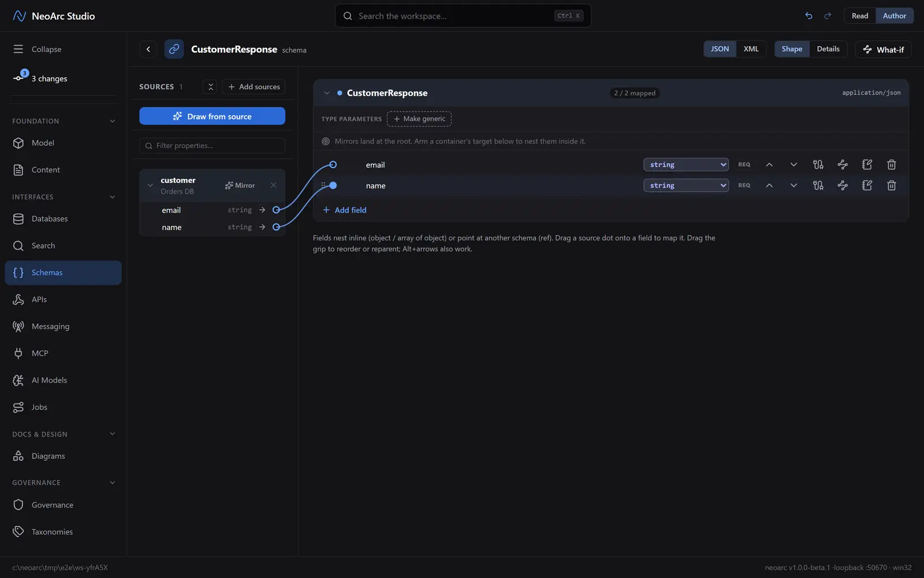Open Taxonomies in the sidebar
This screenshot has width=924, height=578.
tap(64, 532)
